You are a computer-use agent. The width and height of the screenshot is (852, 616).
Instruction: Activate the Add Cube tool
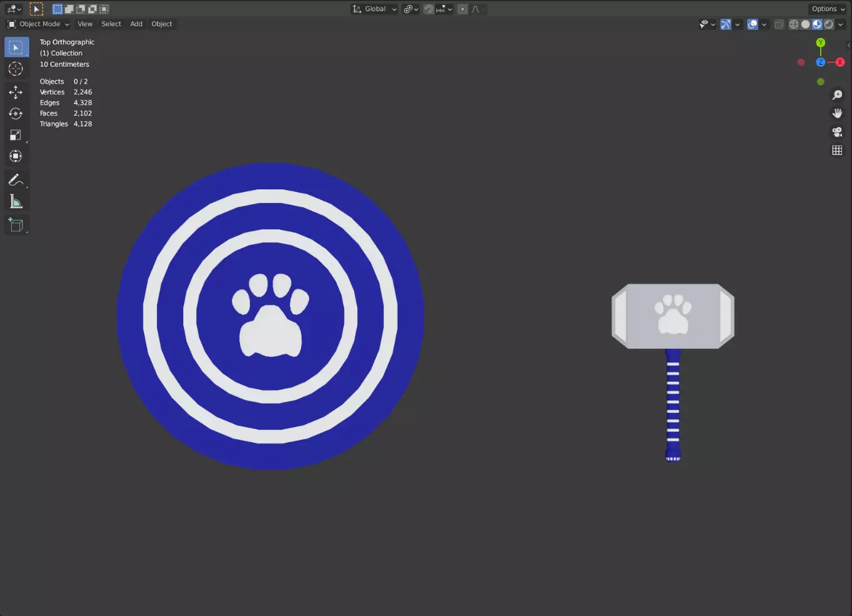coord(16,225)
